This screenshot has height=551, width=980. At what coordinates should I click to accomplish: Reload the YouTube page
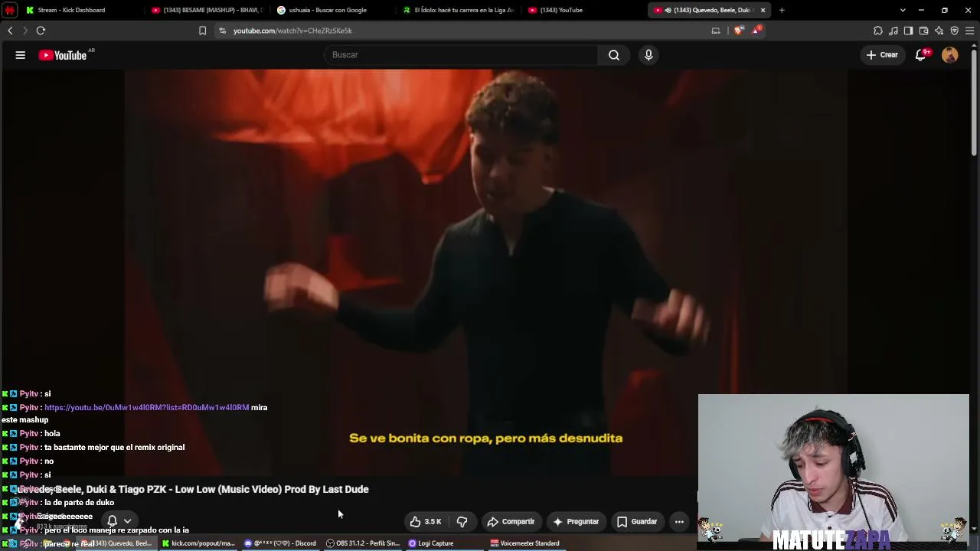41,31
